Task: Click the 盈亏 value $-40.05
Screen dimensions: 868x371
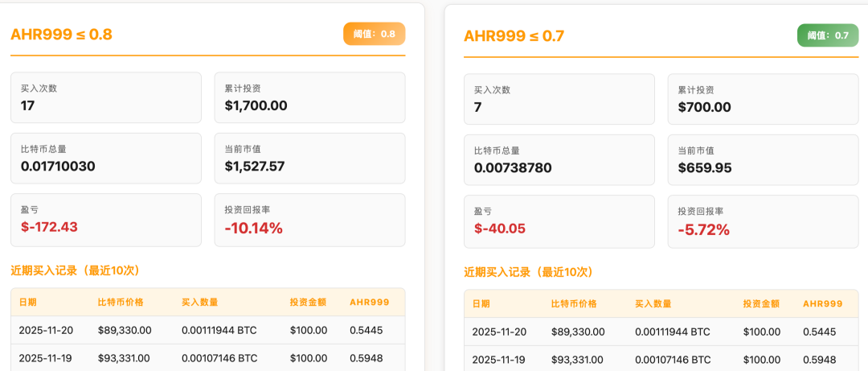Action: (500, 228)
